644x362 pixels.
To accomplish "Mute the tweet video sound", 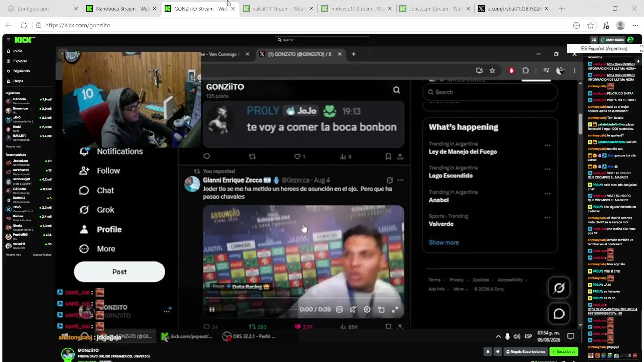I will (x=353, y=310).
